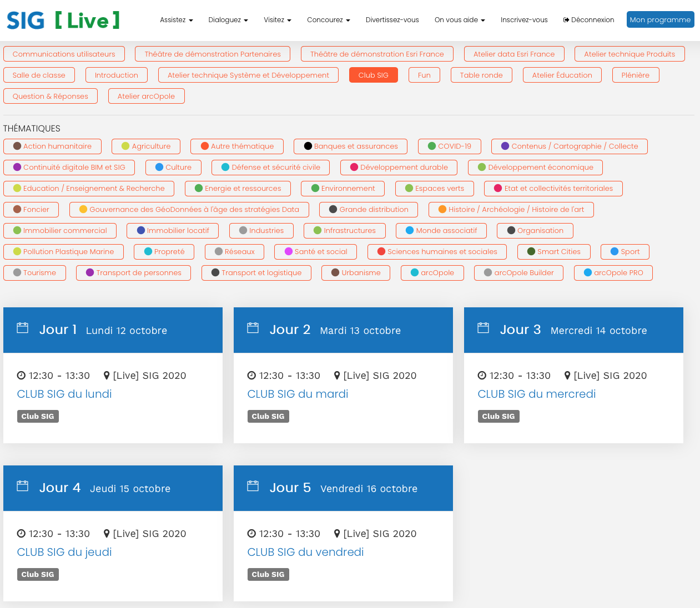Click Club SIG badge in Jour 1 card

(x=38, y=416)
